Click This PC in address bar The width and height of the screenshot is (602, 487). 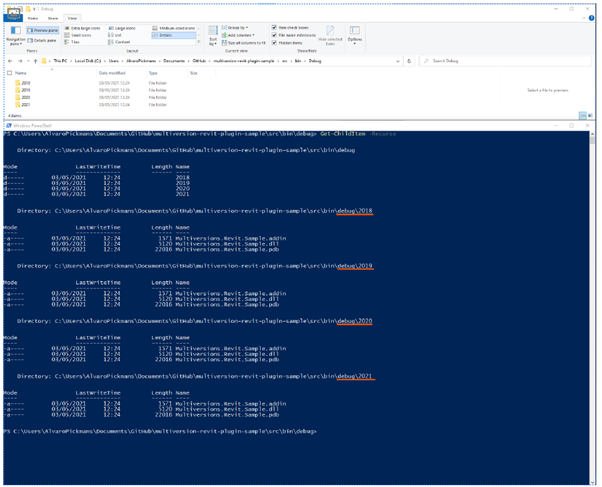[x=60, y=61]
